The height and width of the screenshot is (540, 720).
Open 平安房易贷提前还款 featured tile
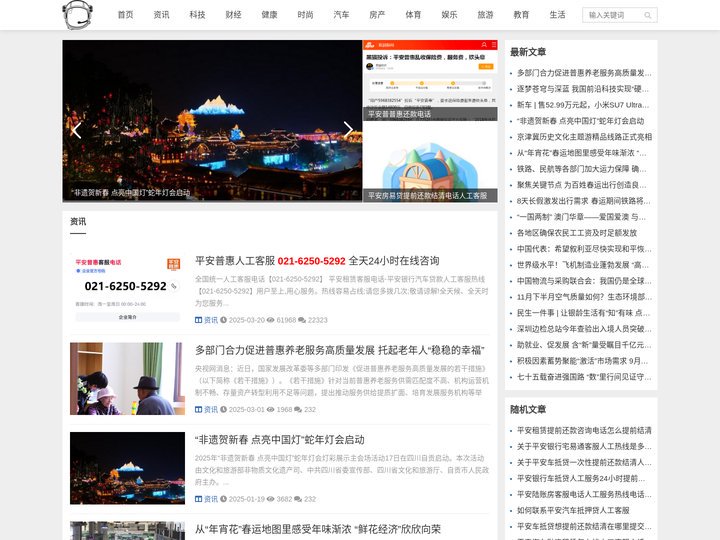point(430,162)
